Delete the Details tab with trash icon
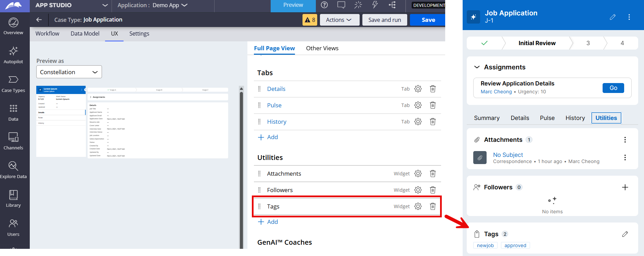 point(433,89)
